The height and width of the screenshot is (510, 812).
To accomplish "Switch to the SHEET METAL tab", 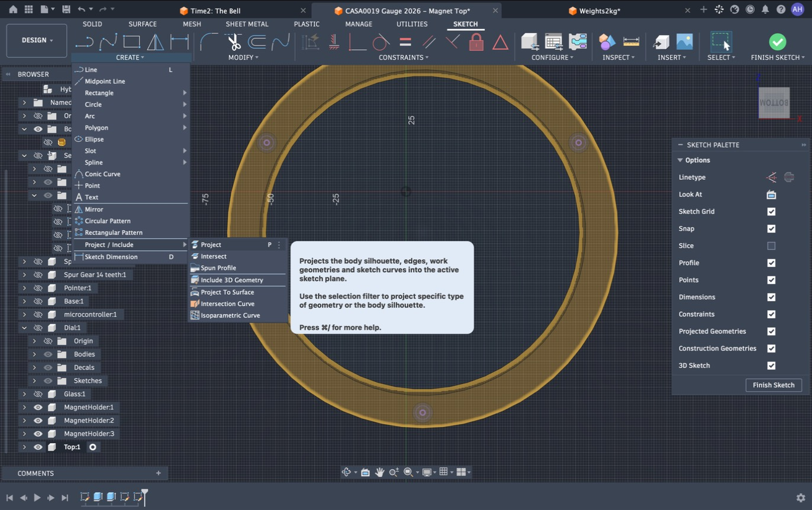I will point(247,24).
